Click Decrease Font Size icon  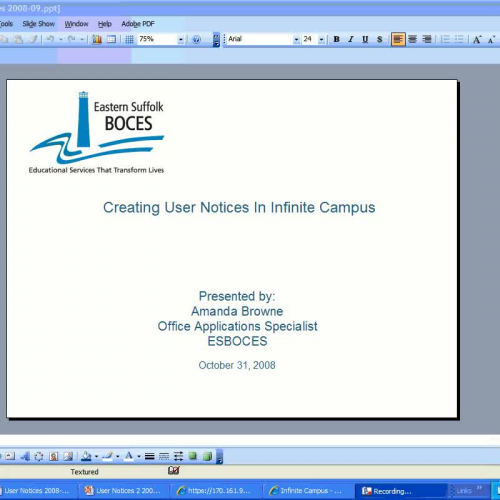coord(491,39)
